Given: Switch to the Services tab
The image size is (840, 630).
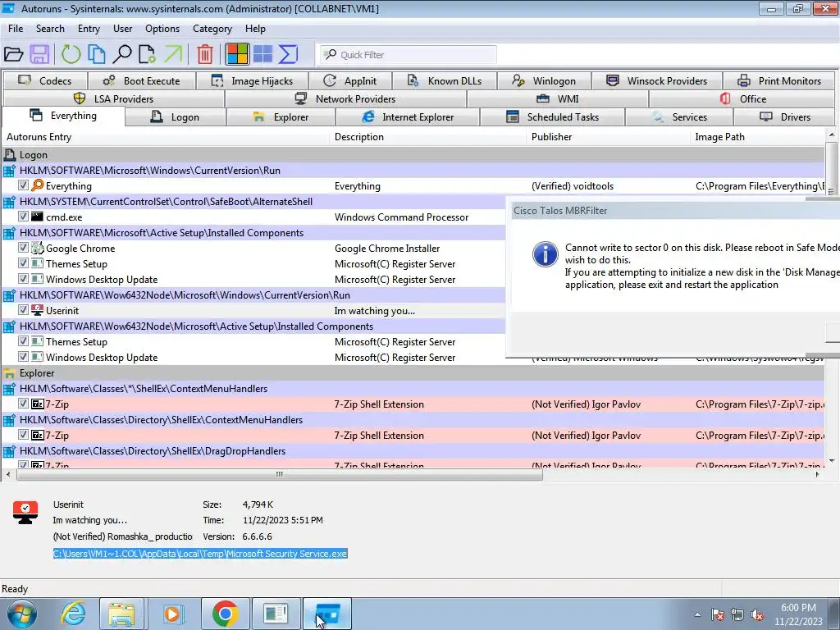Looking at the screenshot, I should point(680,116).
